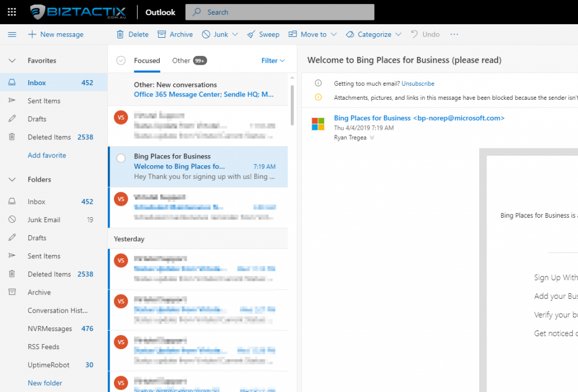Open the Bing Places for Business email

click(198, 166)
